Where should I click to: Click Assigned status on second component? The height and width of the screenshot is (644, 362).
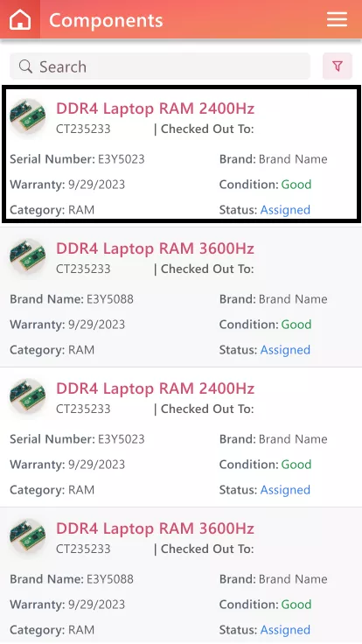(285, 350)
